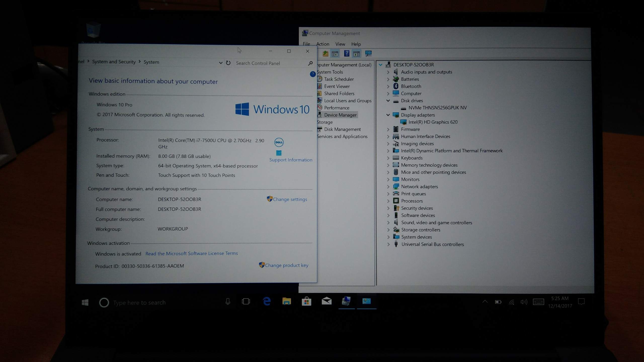The height and width of the screenshot is (362, 644).
Task: Click the Keyboards category icon
Action: click(x=396, y=158)
